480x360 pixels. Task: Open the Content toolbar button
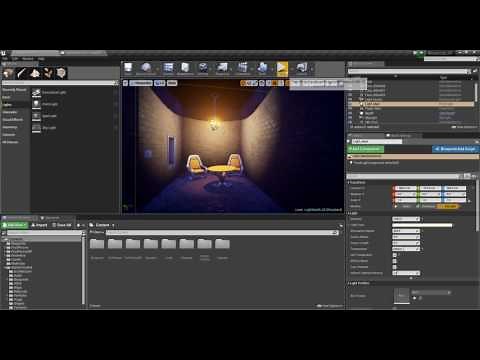[168, 68]
